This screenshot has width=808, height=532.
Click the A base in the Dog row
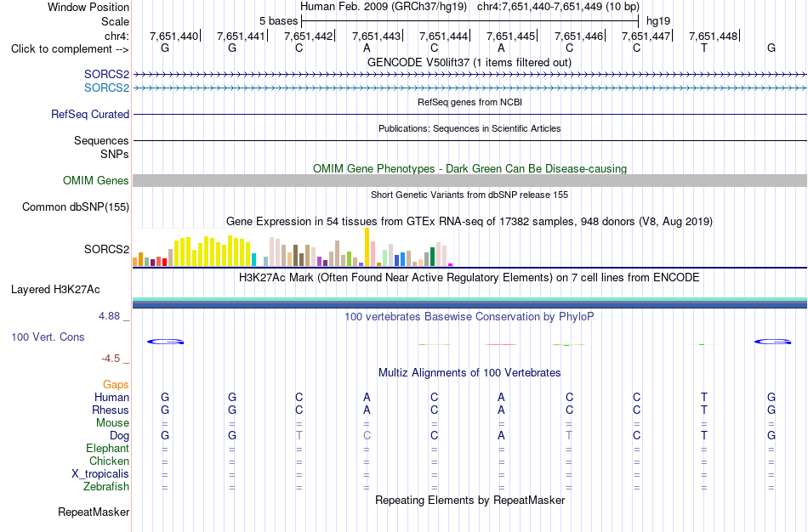pos(501,436)
